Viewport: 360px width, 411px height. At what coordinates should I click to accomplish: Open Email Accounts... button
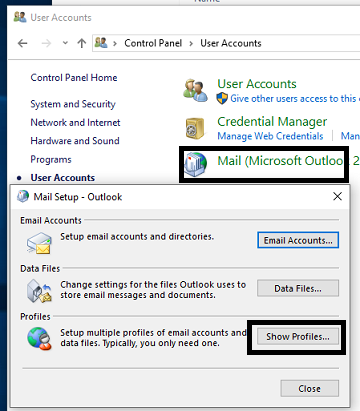coord(298,240)
